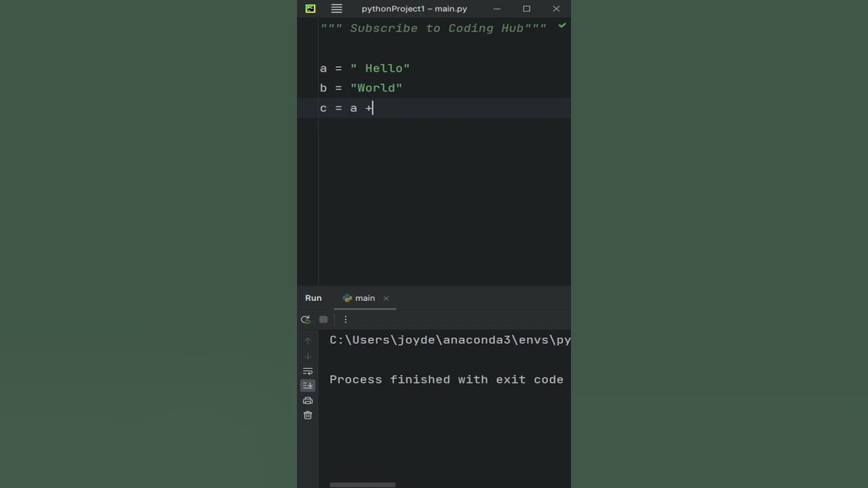Click the Run tool window label
Screen dimensions: 868x488
tap(313, 298)
